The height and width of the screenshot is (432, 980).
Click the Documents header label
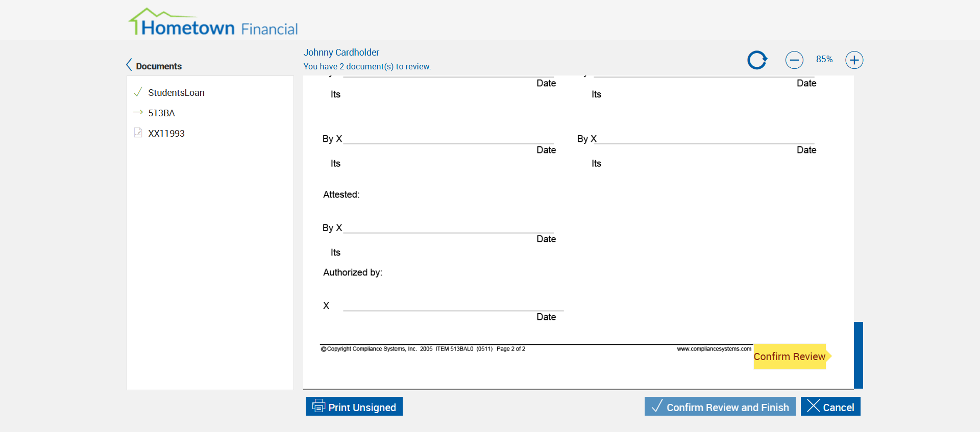[159, 66]
